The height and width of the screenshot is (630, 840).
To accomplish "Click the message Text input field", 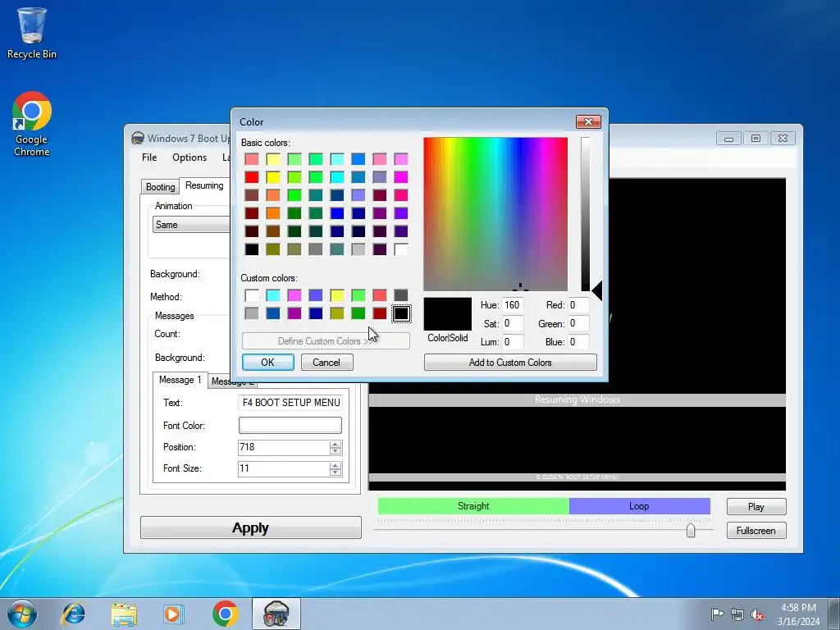I will [x=290, y=402].
